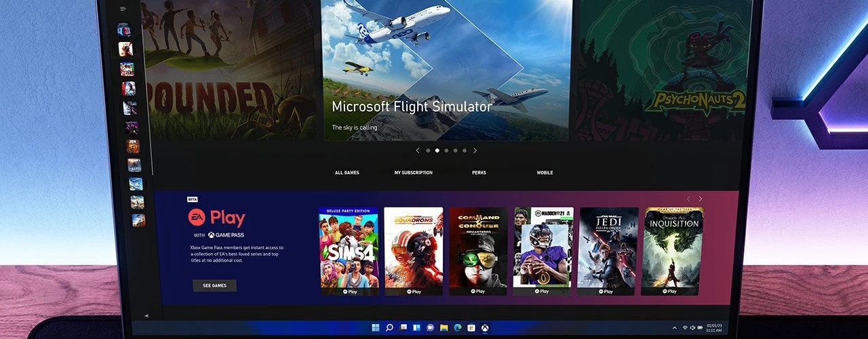Click the EA Play logo
Image resolution: width=868 pixels, height=339 pixels.
(x=216, y=218)
